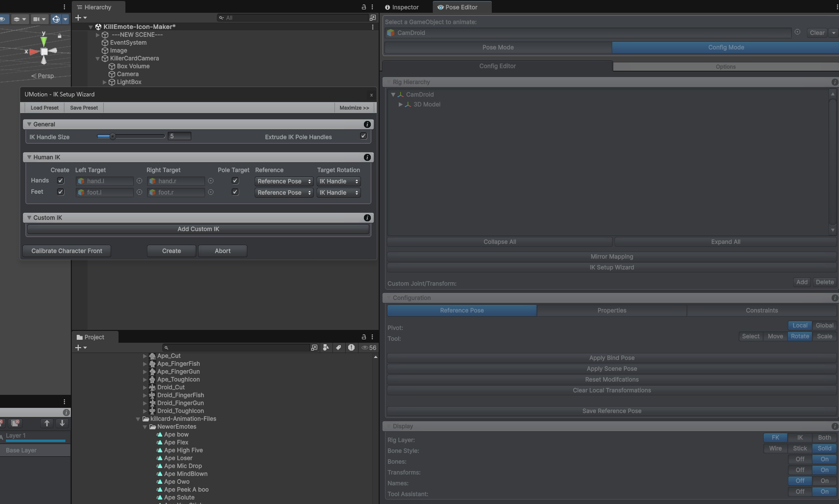Screen dimensions: 839x504
Task: Click the Hierarchy panel lock icon
Action: point(364,7)
